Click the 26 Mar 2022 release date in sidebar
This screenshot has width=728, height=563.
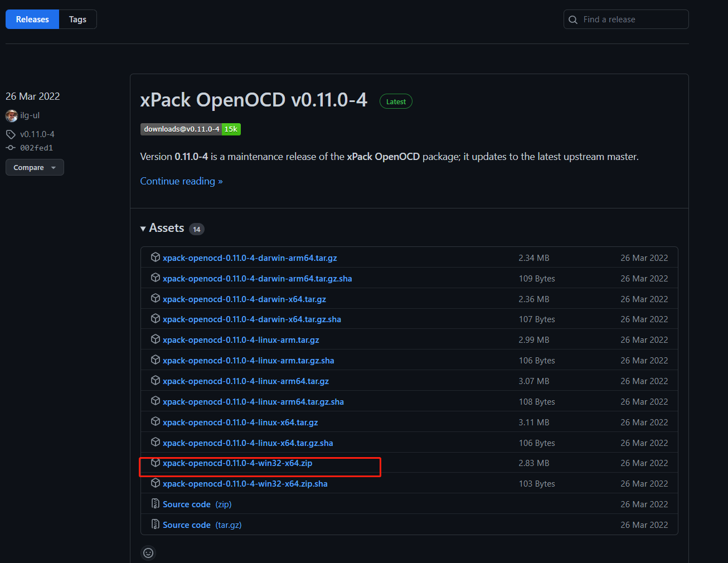pyautogui.click(x=33, y=96)
